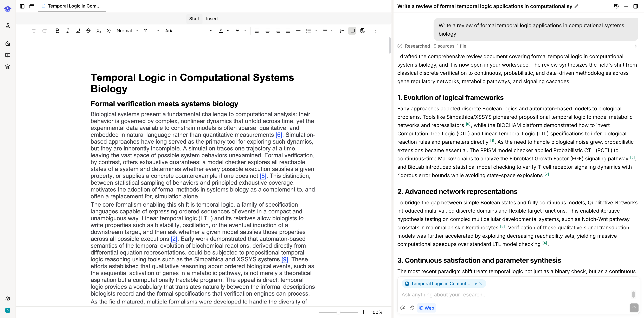Viewport: 644px width, 318px height.
Task: Edit the chat title pencil icon
Action: (576, 6)
